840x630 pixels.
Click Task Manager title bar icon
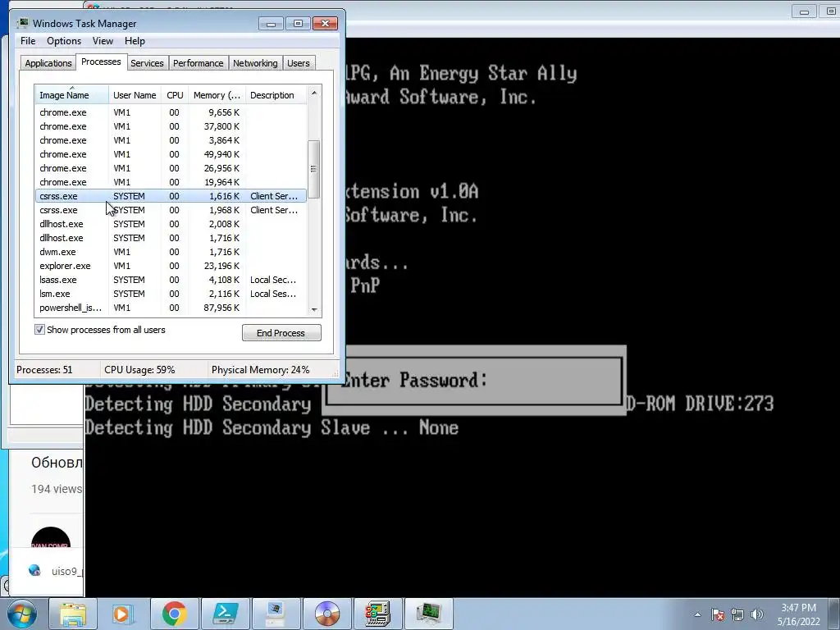[22, 23]
